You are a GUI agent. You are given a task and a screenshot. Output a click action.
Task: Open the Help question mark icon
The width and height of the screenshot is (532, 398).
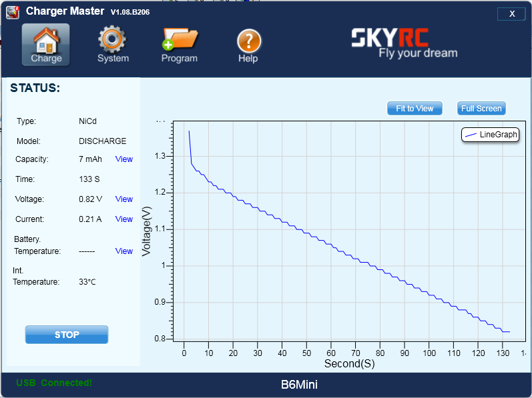pos(248,46)
